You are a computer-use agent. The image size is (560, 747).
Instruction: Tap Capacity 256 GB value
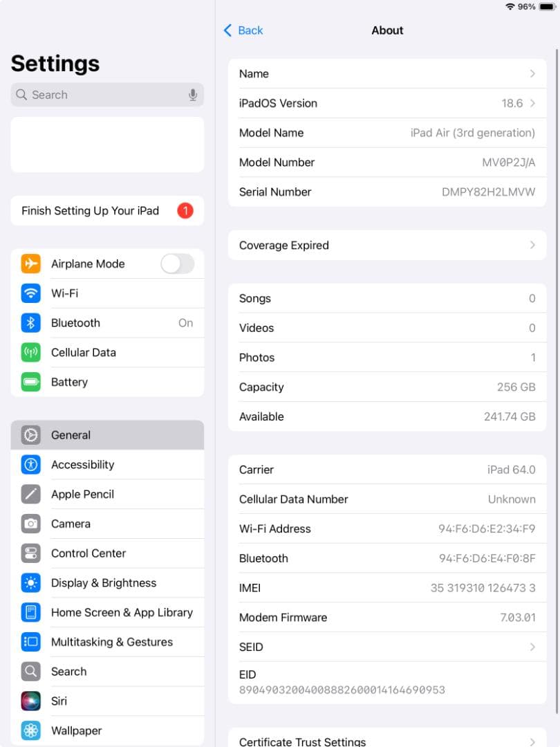(x=516, y=387)
